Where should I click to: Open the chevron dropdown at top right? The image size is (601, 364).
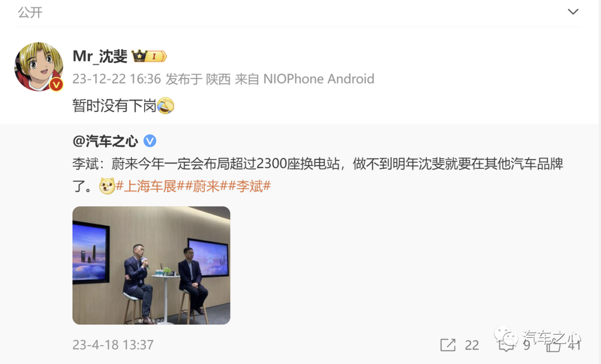pyautogui.click(x=573, y=12)
